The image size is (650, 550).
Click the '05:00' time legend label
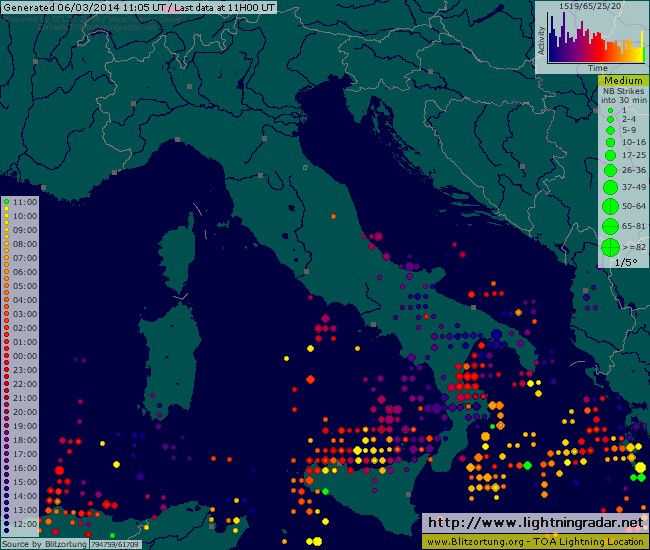(25, 286)
